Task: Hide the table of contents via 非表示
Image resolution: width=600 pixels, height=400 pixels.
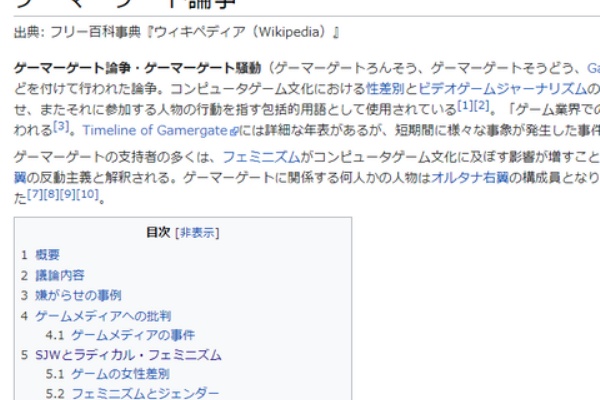Action: (198, 232)
